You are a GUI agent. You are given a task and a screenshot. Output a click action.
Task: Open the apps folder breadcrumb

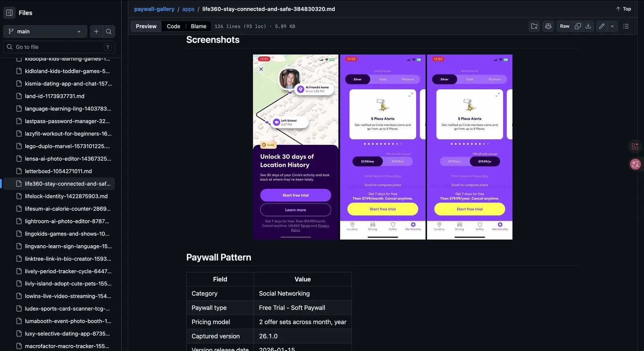click(188, 9)
